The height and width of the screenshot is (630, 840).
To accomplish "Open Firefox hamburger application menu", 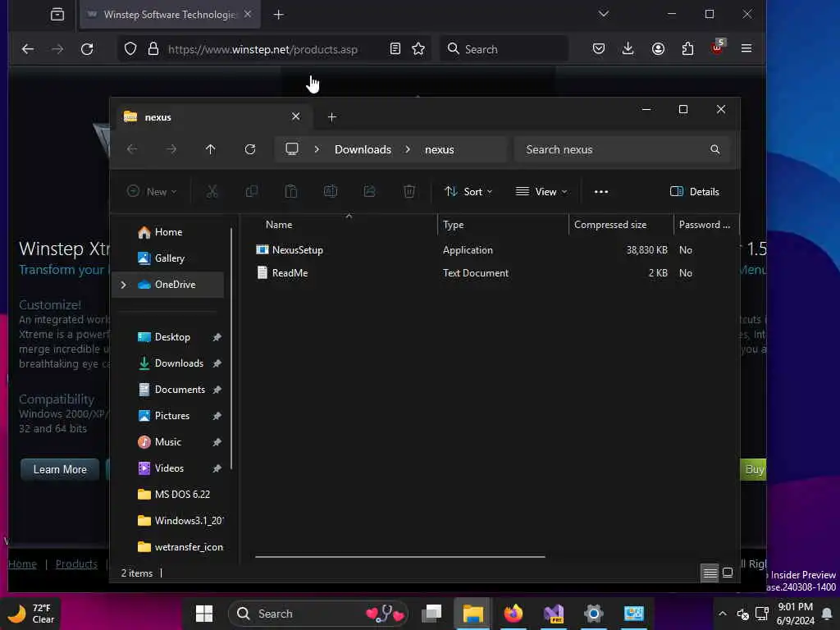I will tap(746, 48).
